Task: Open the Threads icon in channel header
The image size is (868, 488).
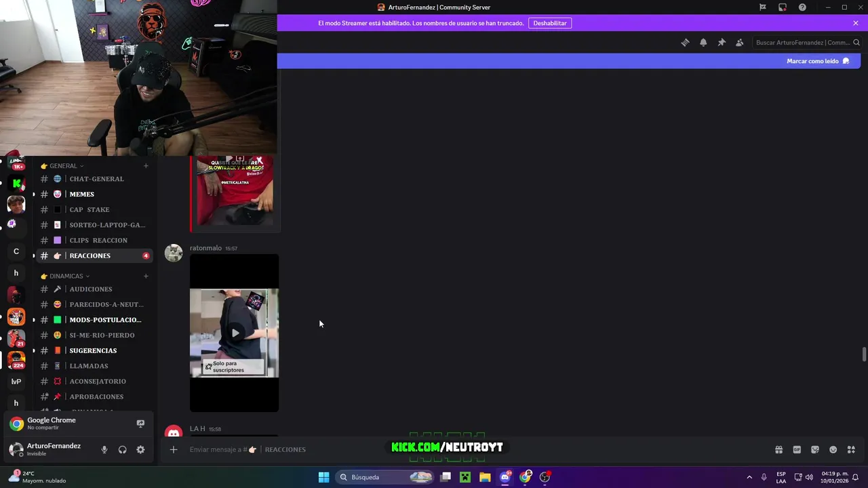Action: pyautogui.click(x=685, y=43)
